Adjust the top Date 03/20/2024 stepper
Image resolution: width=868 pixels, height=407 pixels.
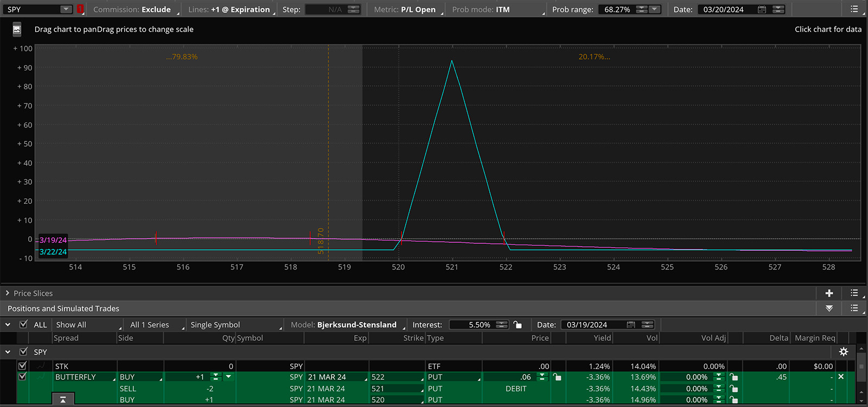click(778, 9)
